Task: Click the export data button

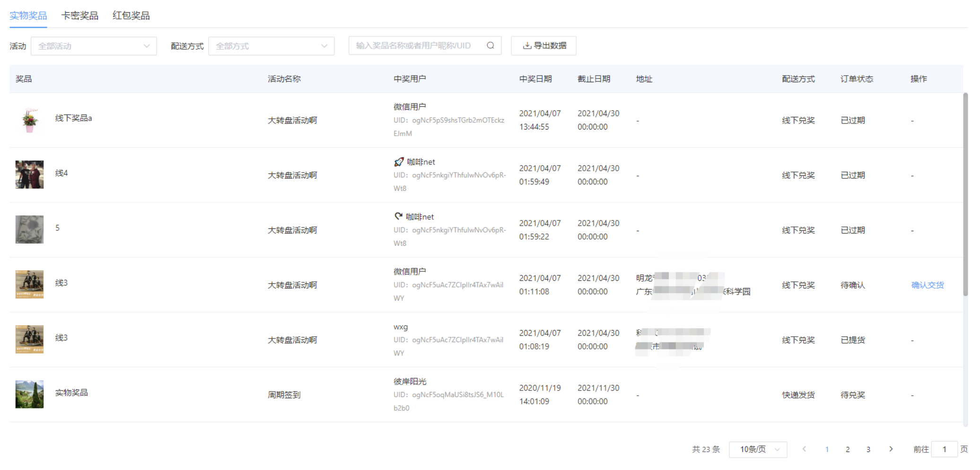Action: 543,46
